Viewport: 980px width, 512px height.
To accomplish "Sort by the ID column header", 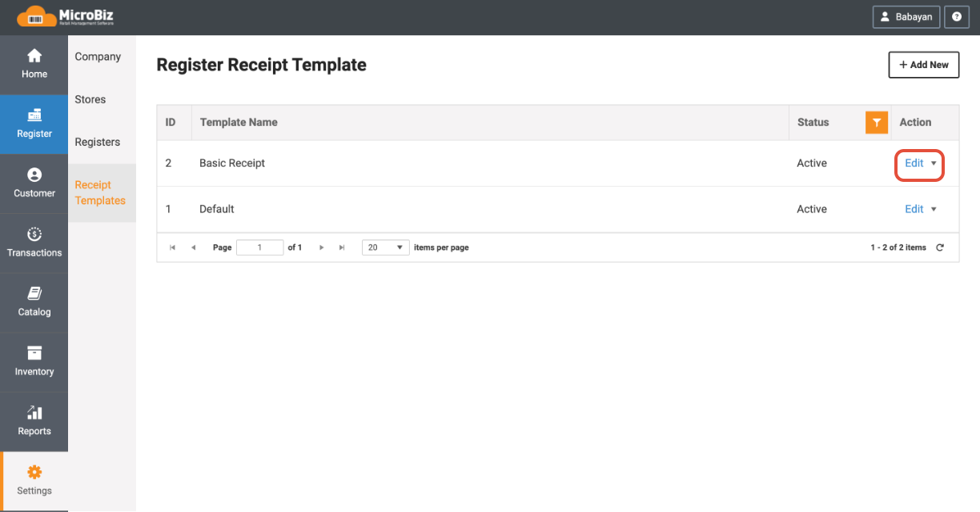I will tap(171, 123).
